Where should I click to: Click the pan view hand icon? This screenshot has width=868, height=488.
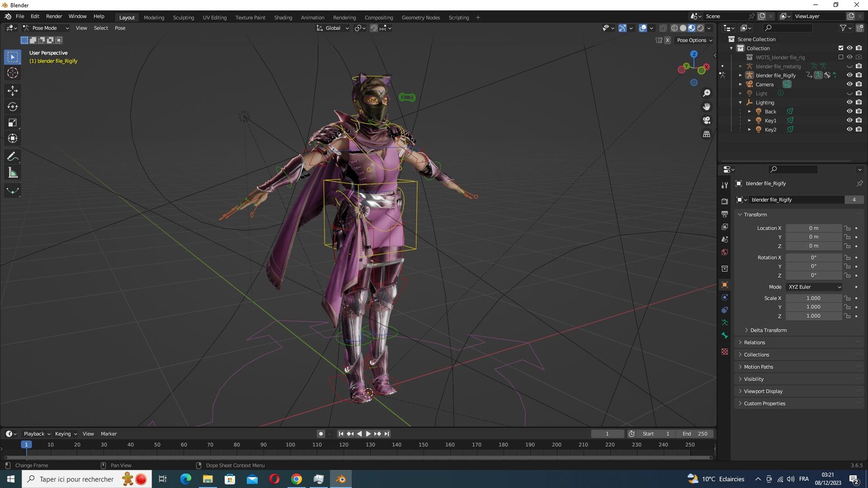pyautogui.click(x=706, y=107)
